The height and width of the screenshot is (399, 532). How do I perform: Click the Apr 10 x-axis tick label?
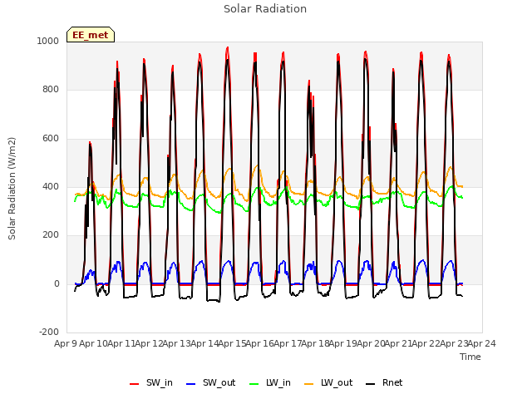(x=93, y=343)
